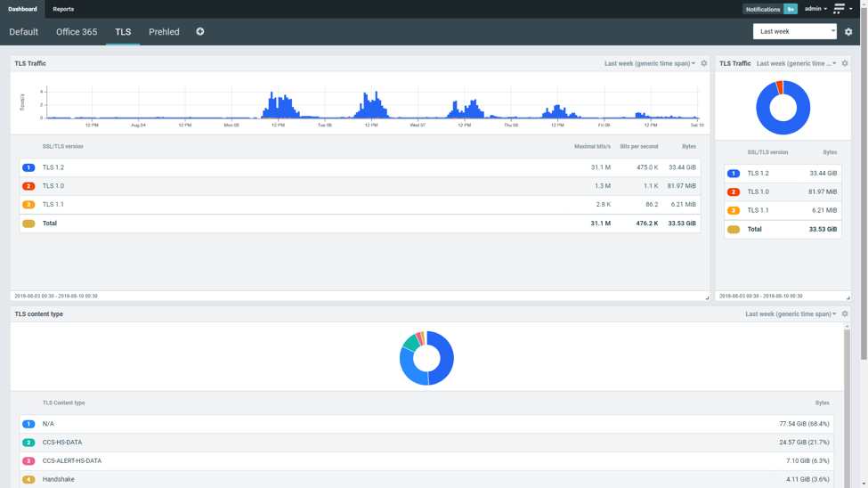Click the Handshake yellow badge
This screenshot has height=488, width=868.
point(28,480)
